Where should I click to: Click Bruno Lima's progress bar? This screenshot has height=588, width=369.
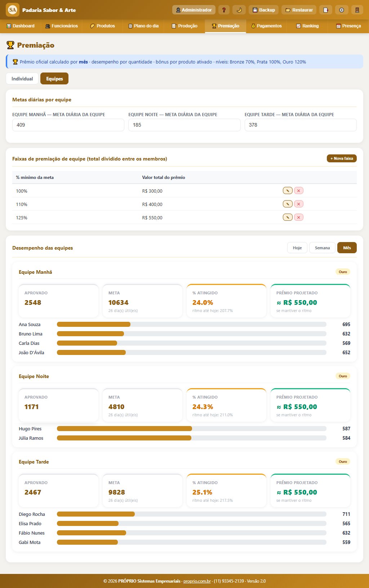(x=192, y=334)
